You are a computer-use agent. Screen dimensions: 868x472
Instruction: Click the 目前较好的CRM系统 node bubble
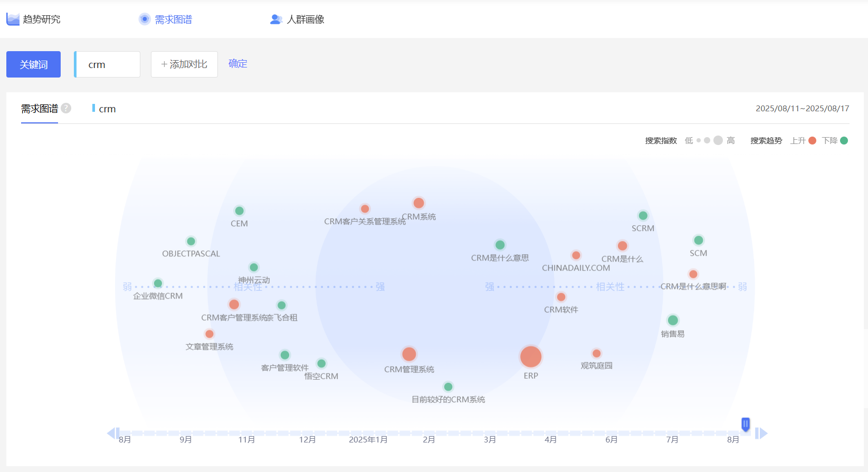coord(448,387)
